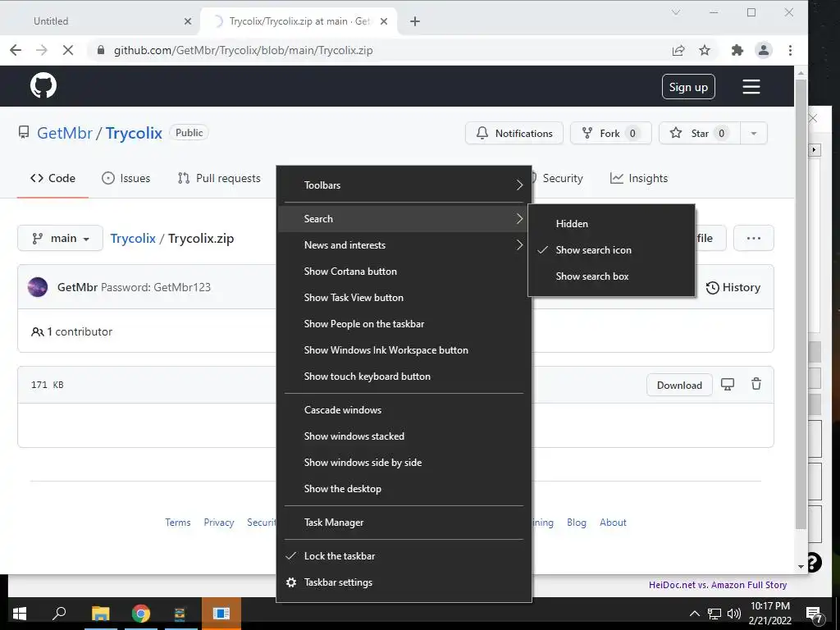840x630 pixels.
Task: Expand the Toolbars submenu
Action: (404, 185)
